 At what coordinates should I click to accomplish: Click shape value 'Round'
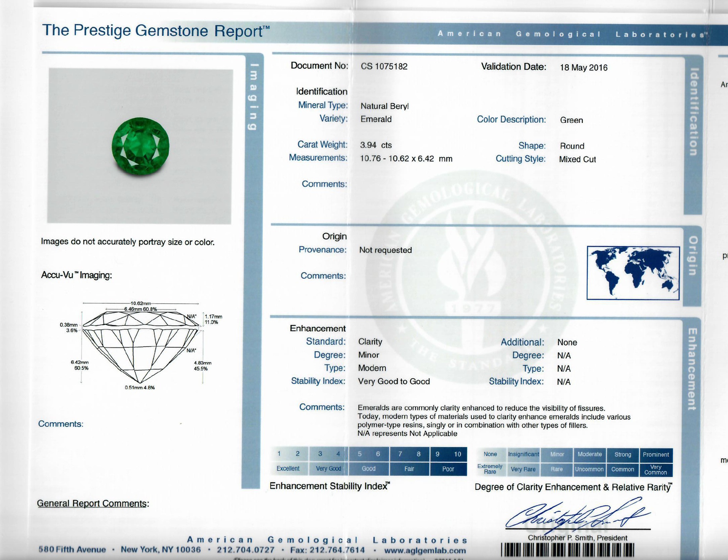coord(572,146)
